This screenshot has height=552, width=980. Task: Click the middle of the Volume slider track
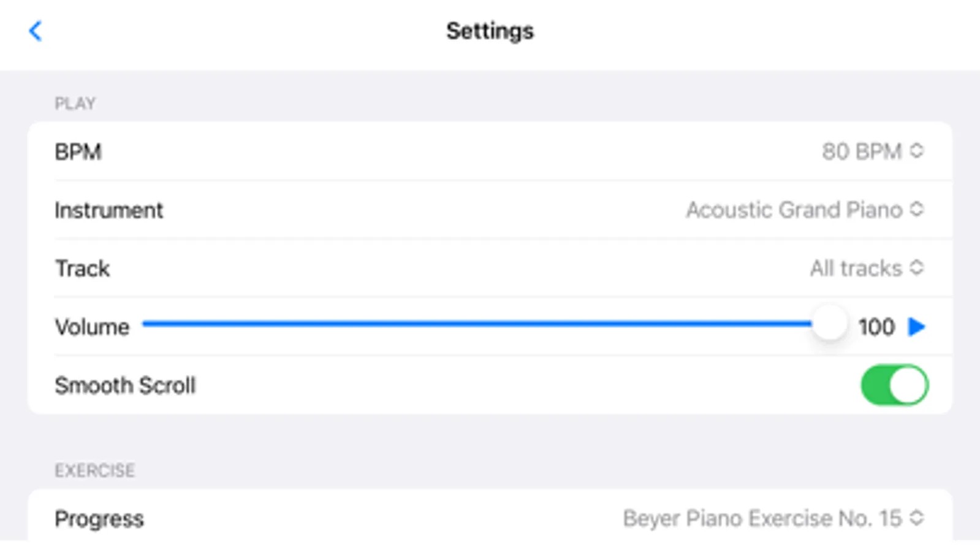[478, 324]
